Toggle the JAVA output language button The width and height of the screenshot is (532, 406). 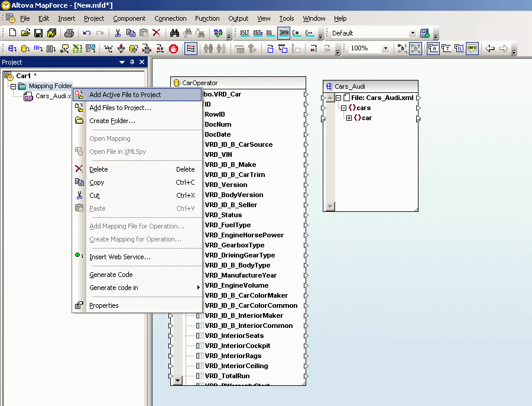coord(284,33)
